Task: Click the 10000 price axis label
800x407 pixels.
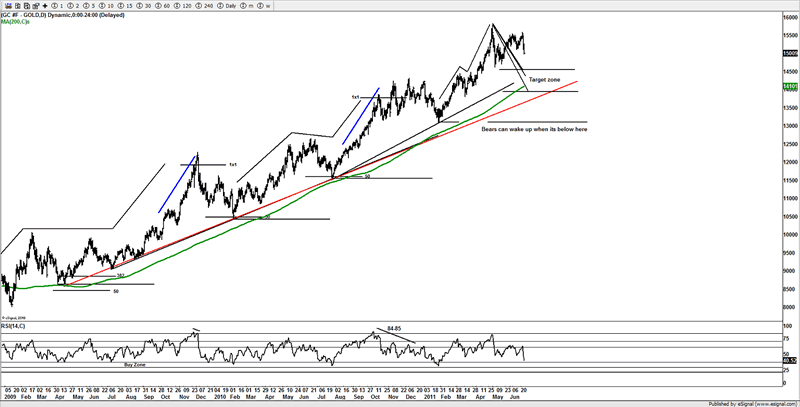Action: tap(790, 235)
